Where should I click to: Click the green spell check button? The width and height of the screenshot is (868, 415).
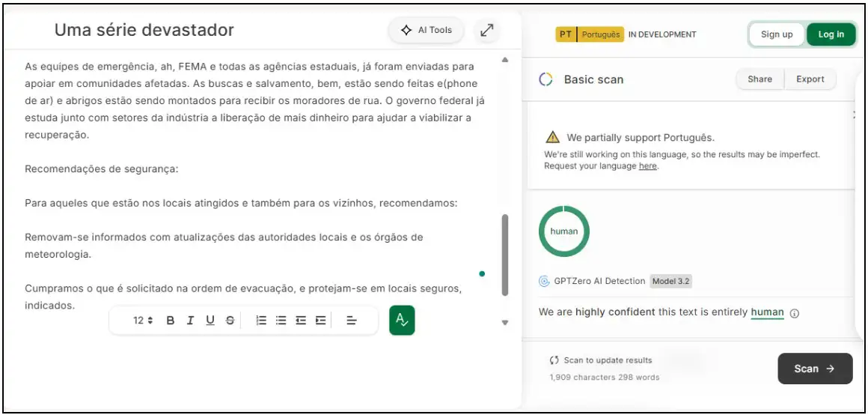[x=402, y=321]
